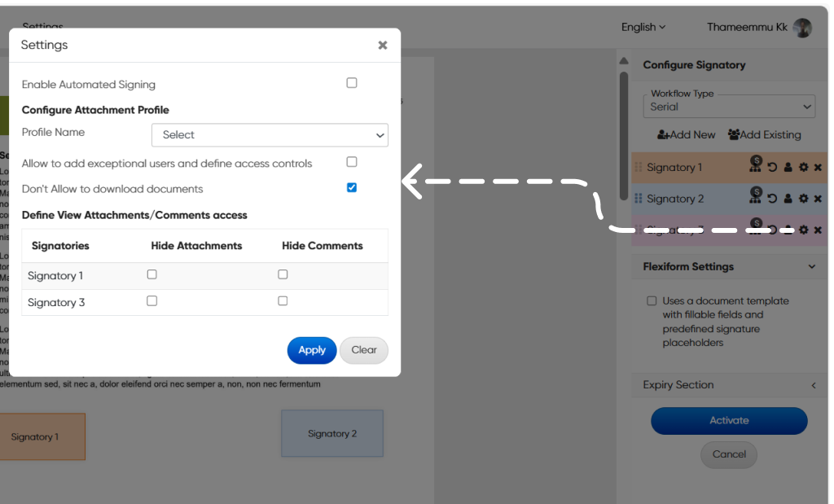Click the user icon for Signatory 1

tap(788, 168)
